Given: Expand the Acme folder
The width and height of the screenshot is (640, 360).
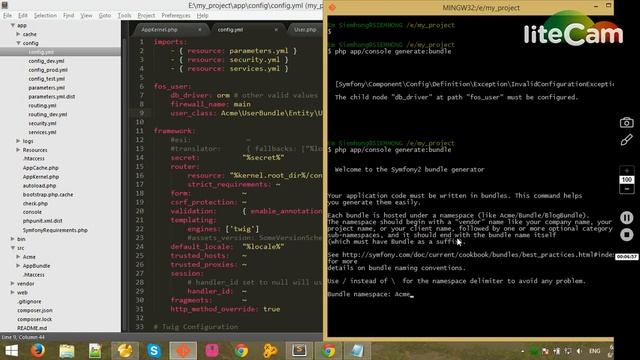Looking at the screenshot, I should 18,257.
